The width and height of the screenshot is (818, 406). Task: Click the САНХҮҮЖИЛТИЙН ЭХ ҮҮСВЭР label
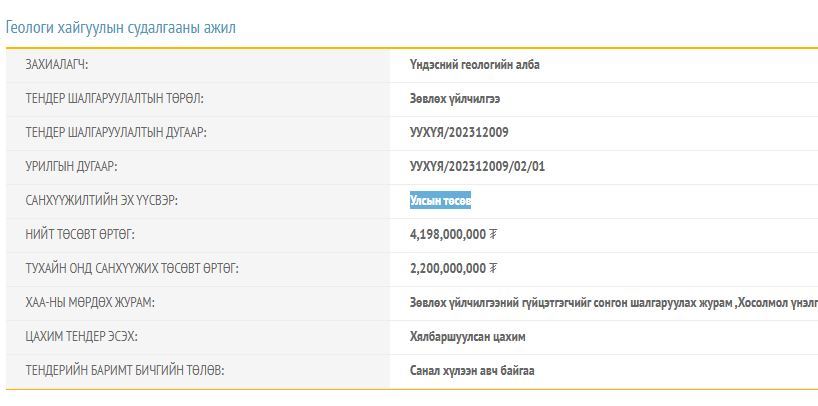click(x=101, y=201)
